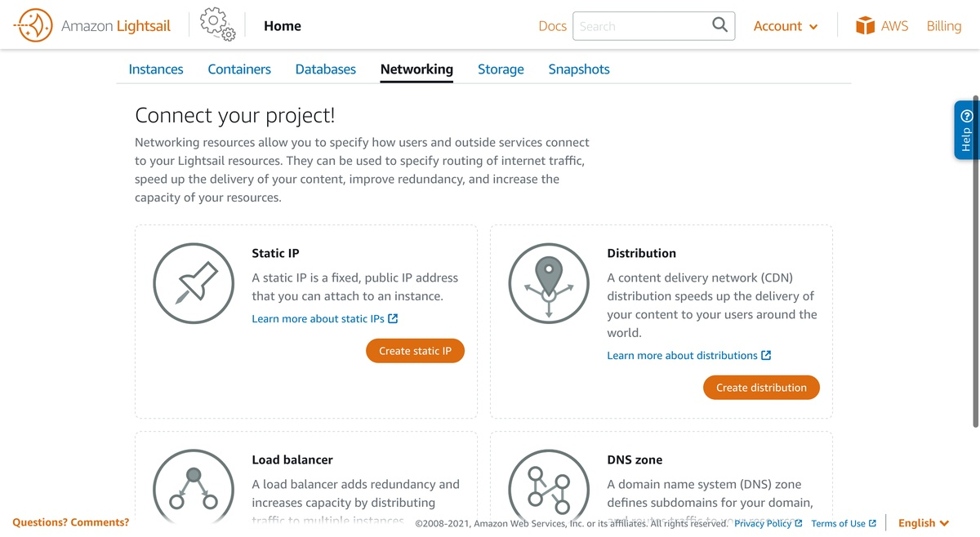Switch to the Databases tab
Screen dimensions: 980x537
pos(326,69)
